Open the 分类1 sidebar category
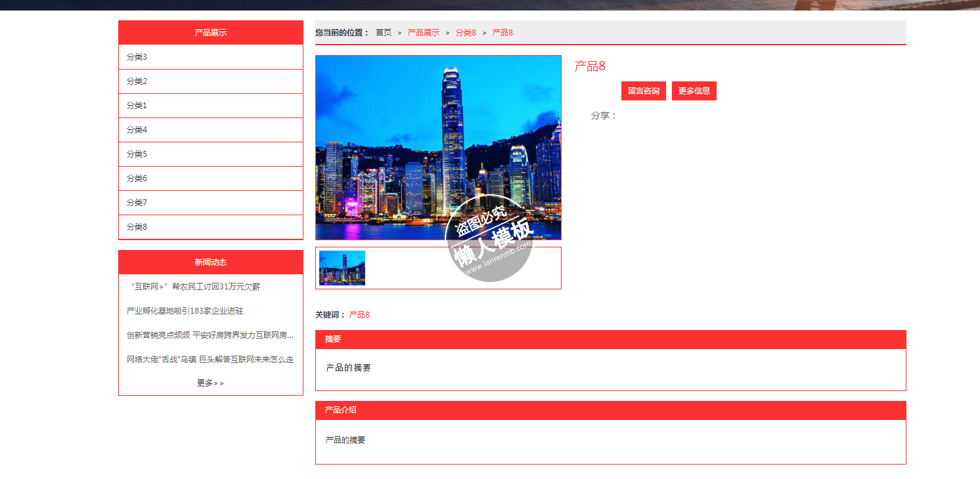This screenshot has height=479, width=980. coord(137,106)
